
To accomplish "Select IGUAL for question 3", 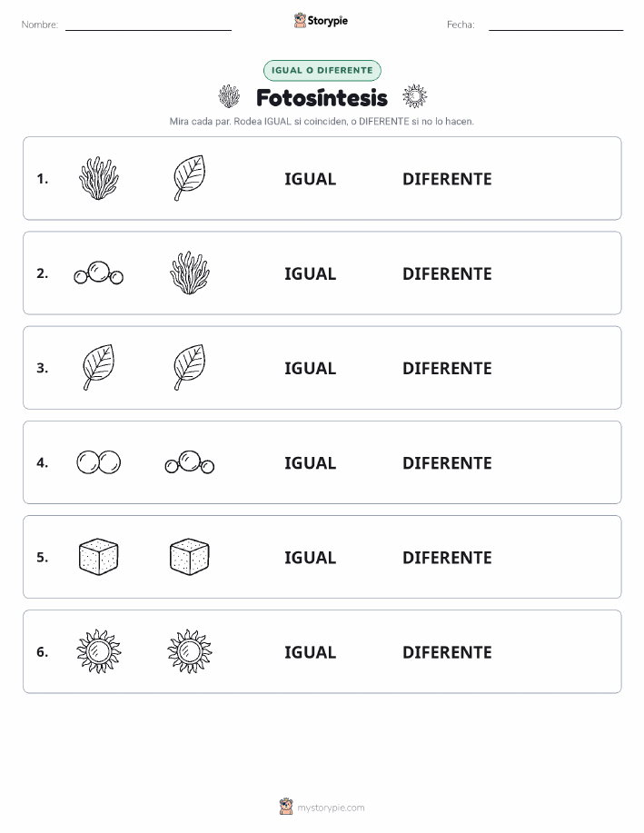I will [311, 368].
